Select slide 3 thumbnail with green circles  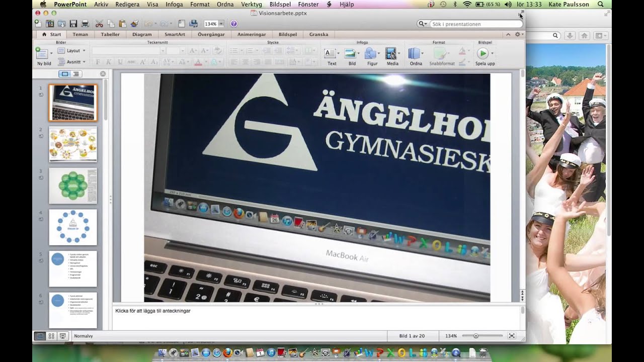[73, 186]
